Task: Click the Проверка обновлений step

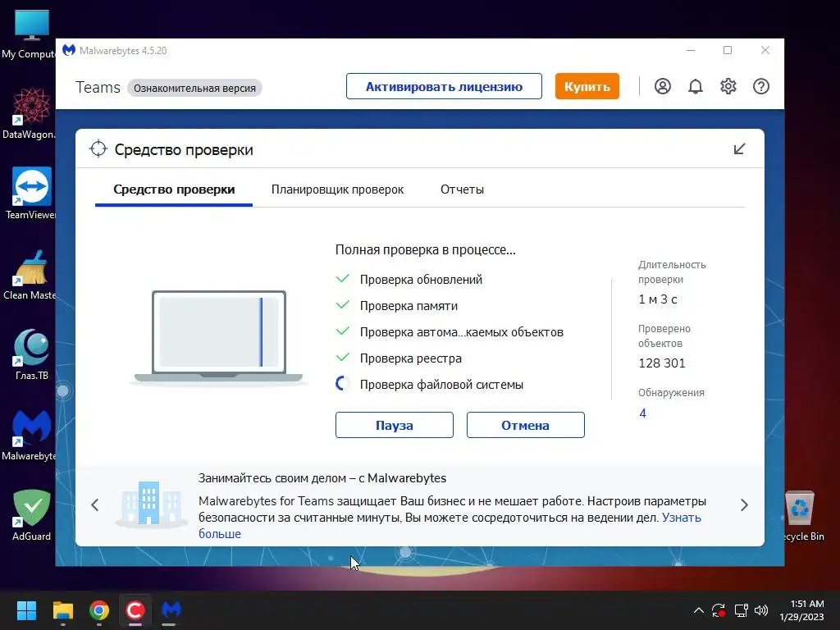Action: (421, 280)
